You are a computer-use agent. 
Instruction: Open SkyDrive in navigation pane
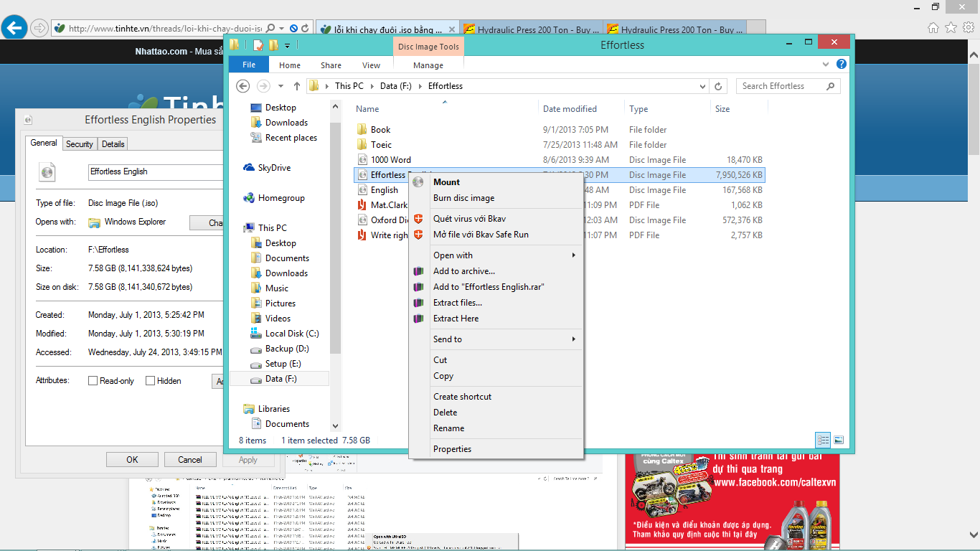274,168
